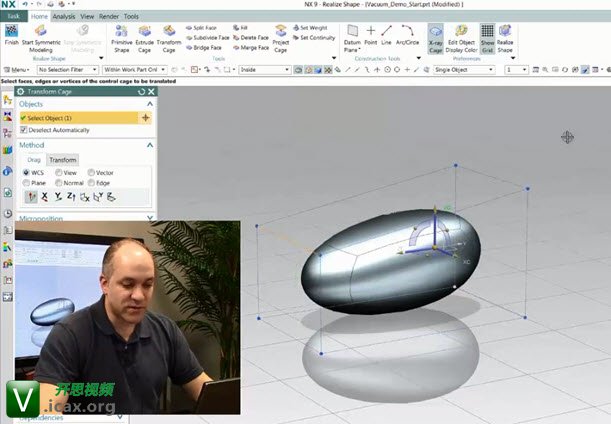
Task: Toggle the X-ray Cage display
Action: pyautogui.click(x=435, y=39)
